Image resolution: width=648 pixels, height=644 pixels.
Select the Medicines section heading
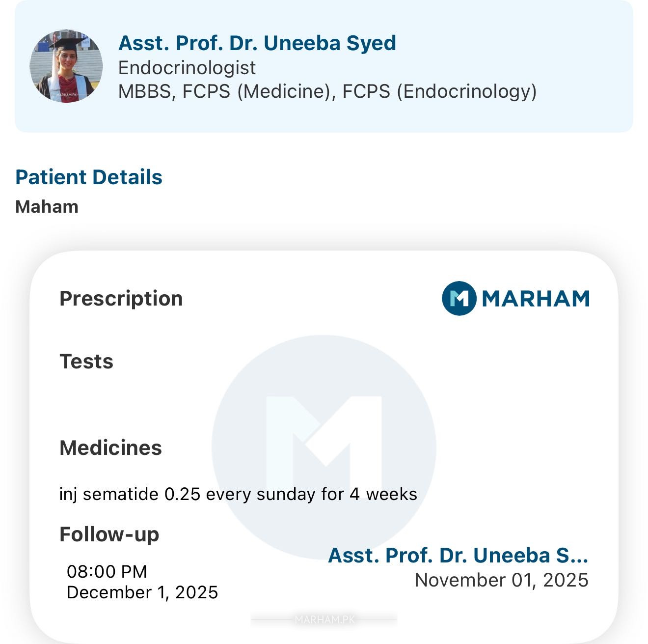coord(110,448)
